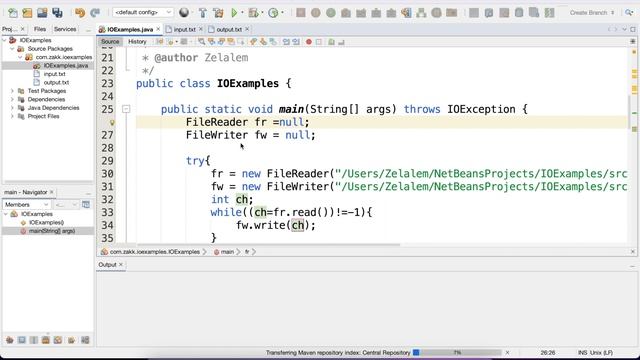Image resolution: width=640 pixels, height=360 pixels.
Task: Close the input.txt tab
Action: pos(200,29)
